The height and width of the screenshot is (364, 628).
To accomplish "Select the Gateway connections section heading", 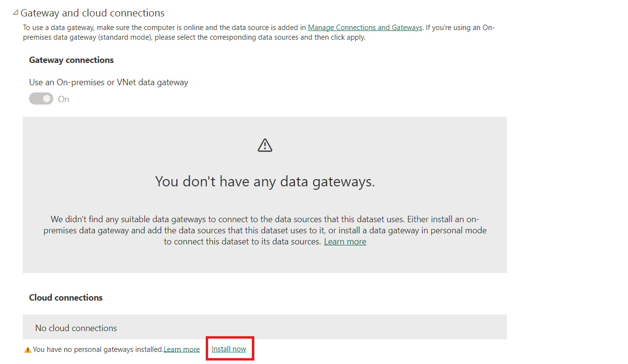I will [71, 60].
